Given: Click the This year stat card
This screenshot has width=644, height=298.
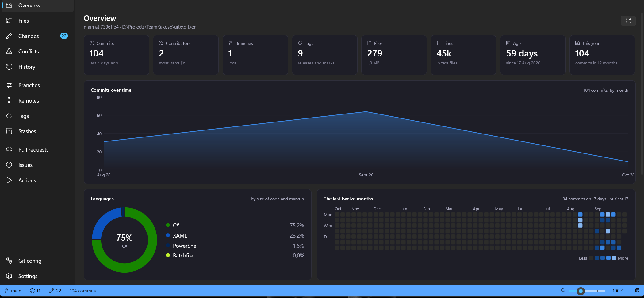Looking at the screenshot, I should (602, 55).
